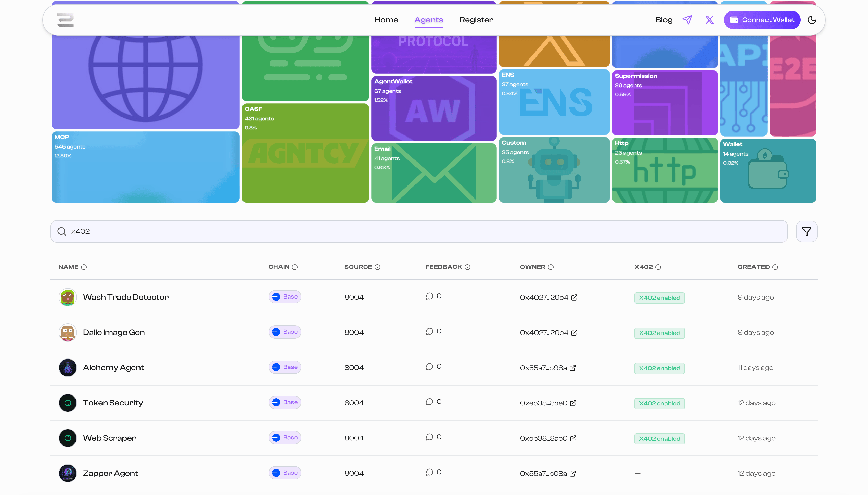Select the MCP 545 agents tile
This screenshot has width=868, height=495.
(145, 167)
